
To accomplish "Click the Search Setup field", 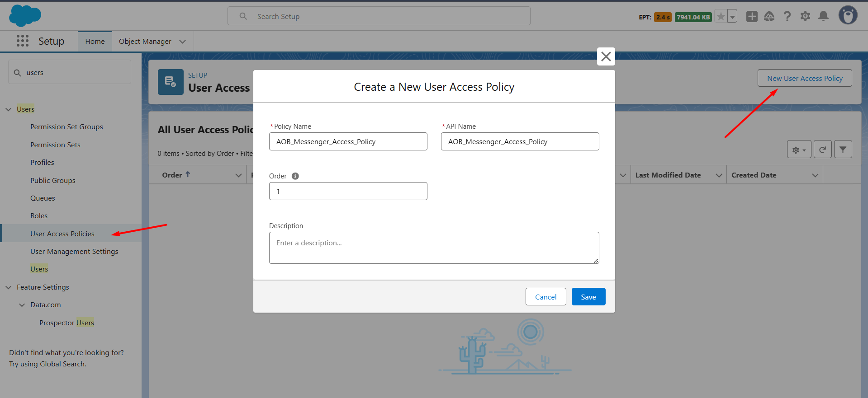I will click(x=379, y=16).
